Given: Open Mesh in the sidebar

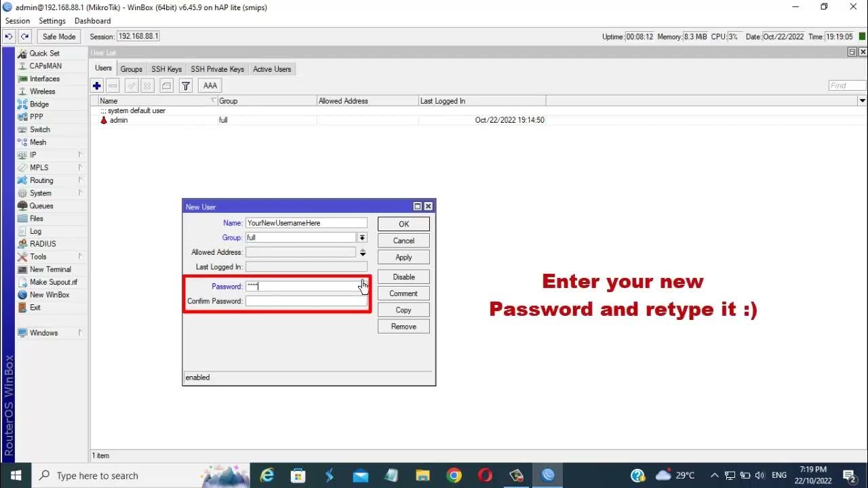Looking at the screenshot, I should pos(38,142).
